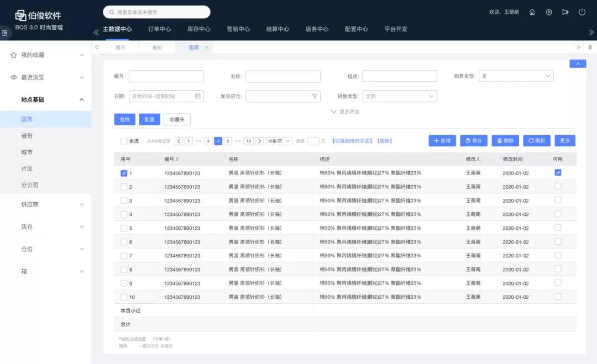Enable the 可用 checkbox on row 2
This screenshot has width=597, height=364.
(558, 186)
